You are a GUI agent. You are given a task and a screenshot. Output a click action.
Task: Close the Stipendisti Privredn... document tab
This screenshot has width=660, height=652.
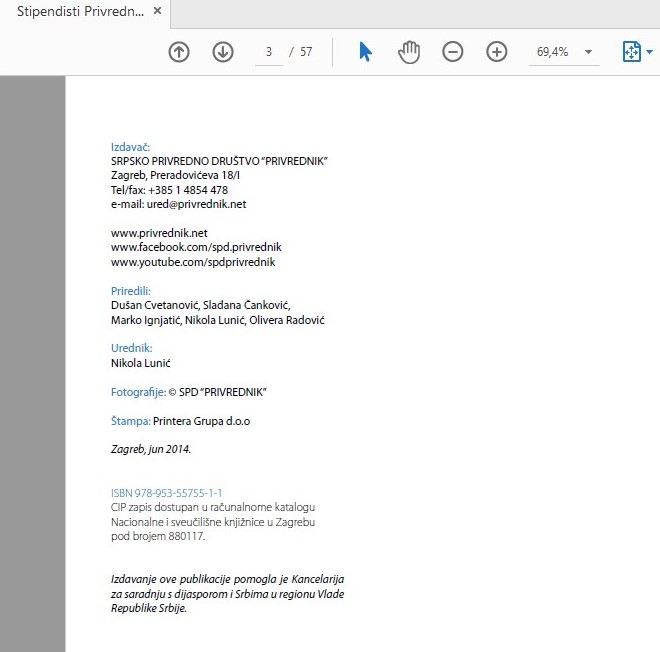pos(158,13)
